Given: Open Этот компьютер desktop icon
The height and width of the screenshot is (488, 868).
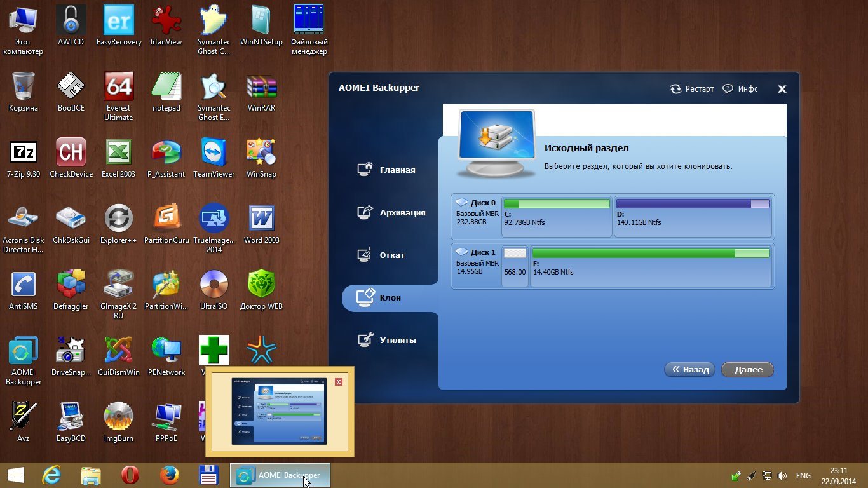Looking at the screenshot, I should point(23,30).
